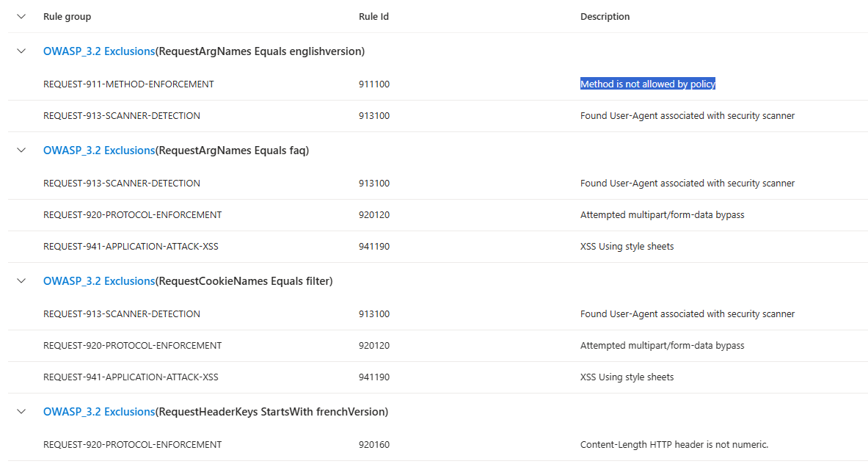The width and height of the screenshot is (868, 475).
Task: Collapse the RequestHeaderKeys StartsWith frenchVersion group
Action: pyautogui.click(x=21, y=412)
